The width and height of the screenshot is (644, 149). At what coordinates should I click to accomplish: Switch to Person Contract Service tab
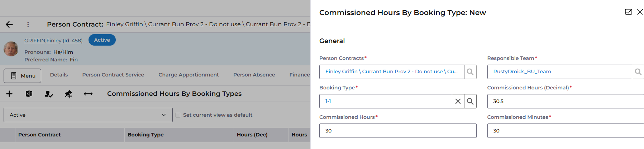113,75
